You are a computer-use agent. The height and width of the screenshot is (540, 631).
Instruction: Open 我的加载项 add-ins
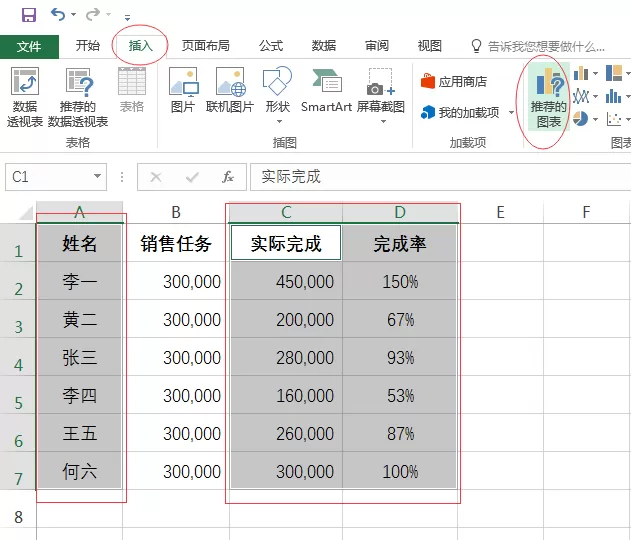(x=461, y=113)
